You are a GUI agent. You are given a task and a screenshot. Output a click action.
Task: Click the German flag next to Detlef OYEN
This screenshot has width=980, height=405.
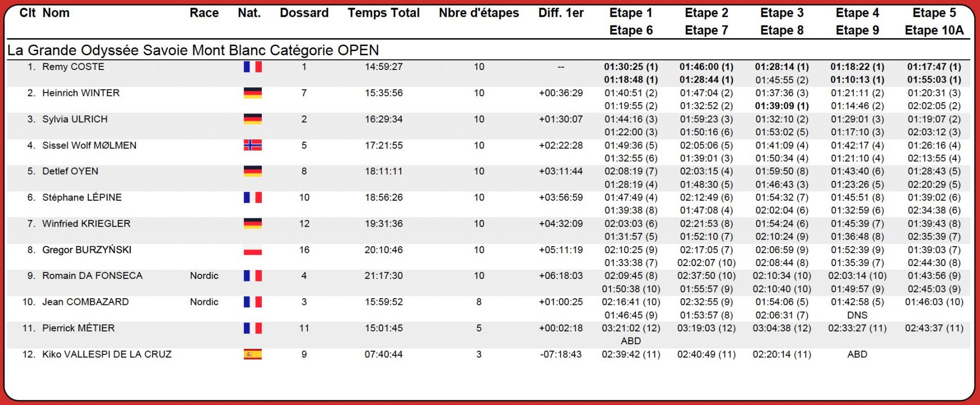point(253,172)
